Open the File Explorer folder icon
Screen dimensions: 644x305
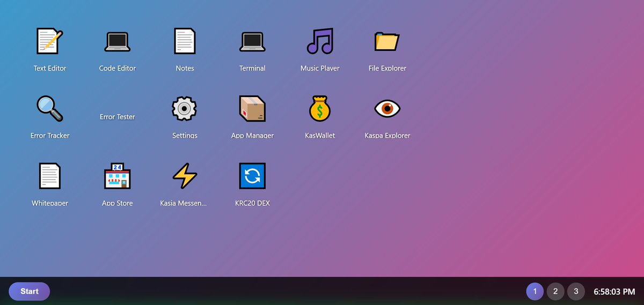coord(387,41)
